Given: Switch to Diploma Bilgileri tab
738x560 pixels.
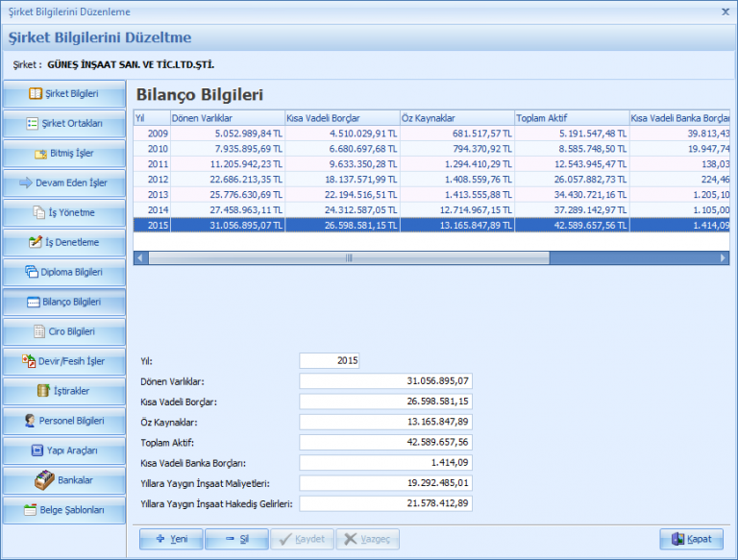Looking at the screenshot, I should pos(64,272).
